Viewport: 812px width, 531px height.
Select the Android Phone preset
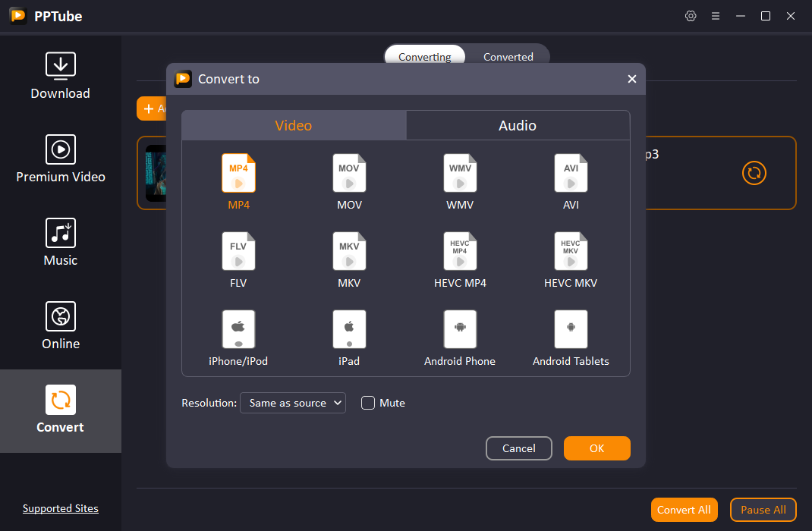pyautogui.click(x=460, y=330)
